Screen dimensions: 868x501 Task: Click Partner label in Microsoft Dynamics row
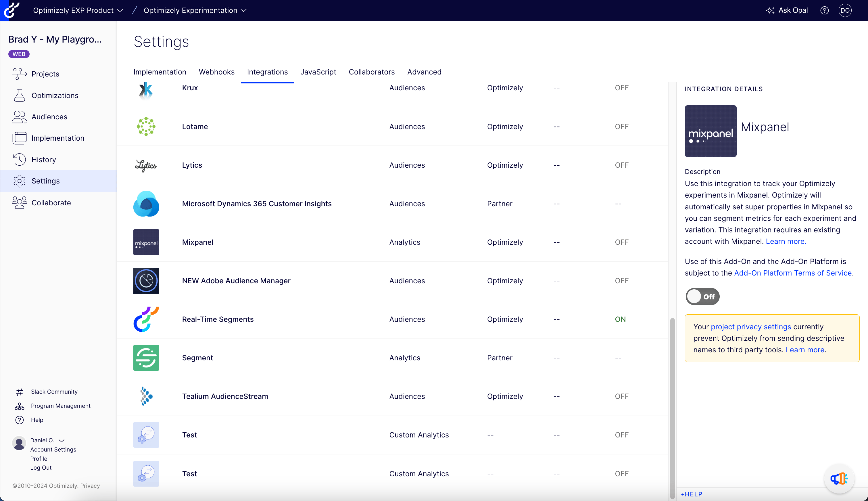tap(500, 204)
